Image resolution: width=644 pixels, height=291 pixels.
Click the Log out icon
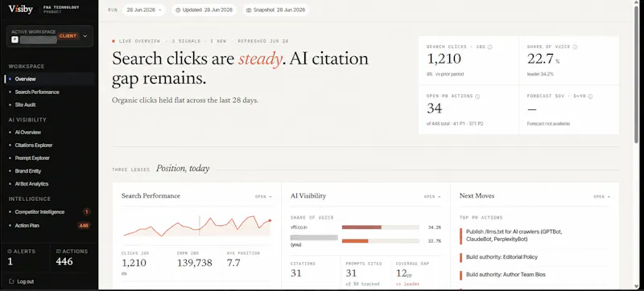coord(11,281)
